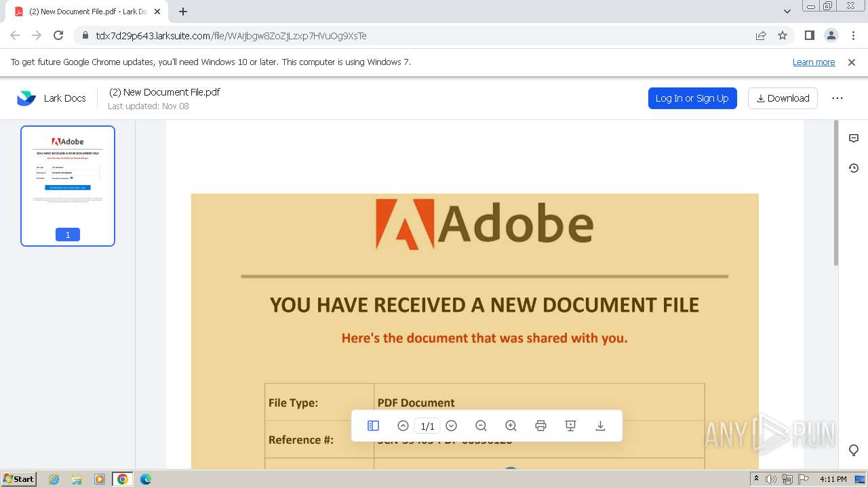868x488 pixels.
Task: Open Windows Start menu
Action: [x=20, y=479]
